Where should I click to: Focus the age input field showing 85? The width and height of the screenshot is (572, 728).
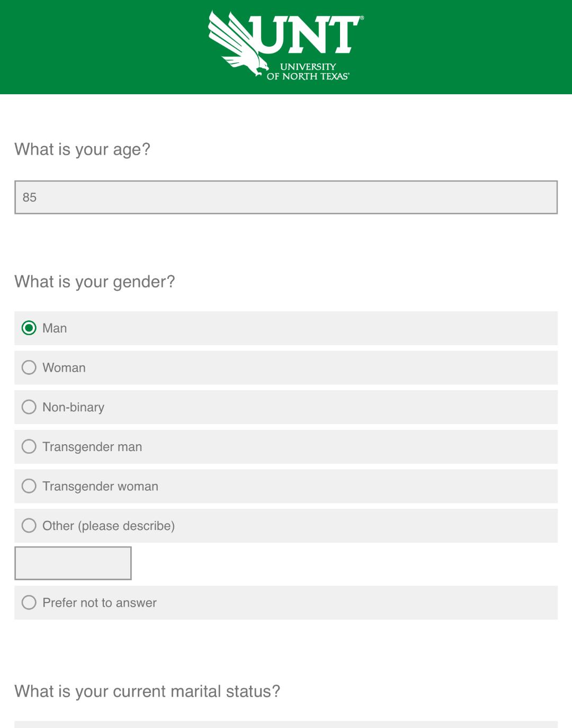[x=286, y=197]
